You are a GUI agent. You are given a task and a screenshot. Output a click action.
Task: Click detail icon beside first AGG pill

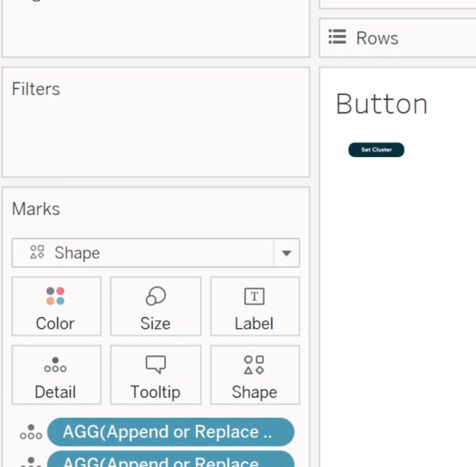coord(31,432)
